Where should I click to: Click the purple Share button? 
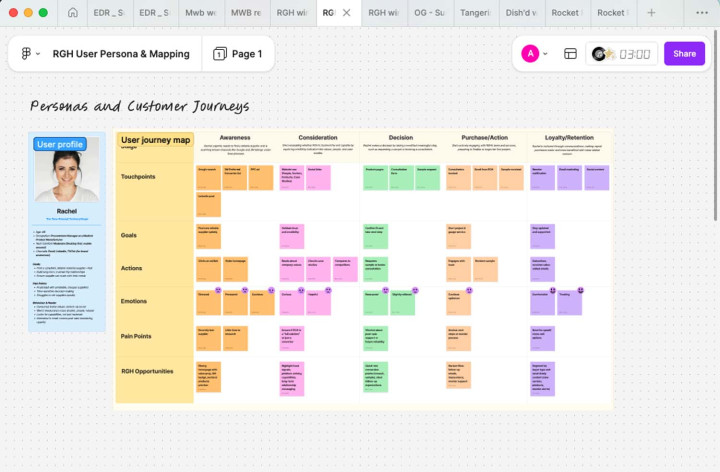click(684, 54)
